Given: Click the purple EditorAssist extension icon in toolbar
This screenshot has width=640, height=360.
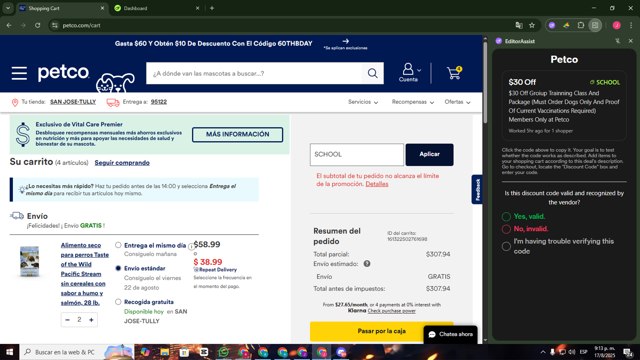Looking at the screenshot, I should coord(552,25).
